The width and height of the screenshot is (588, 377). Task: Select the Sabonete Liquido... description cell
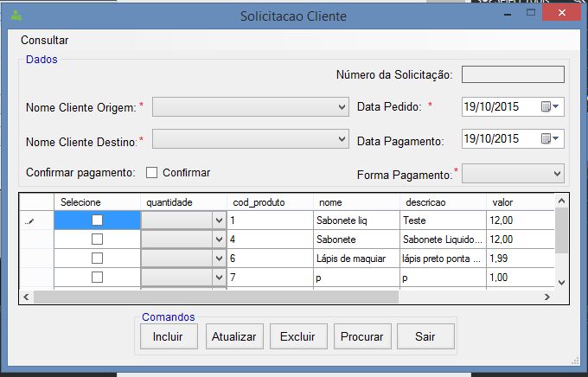443,239
